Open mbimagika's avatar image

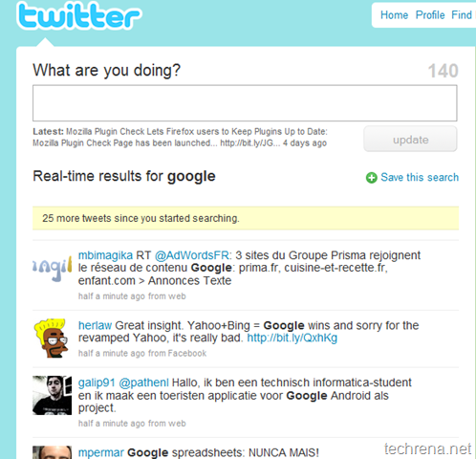53,268
